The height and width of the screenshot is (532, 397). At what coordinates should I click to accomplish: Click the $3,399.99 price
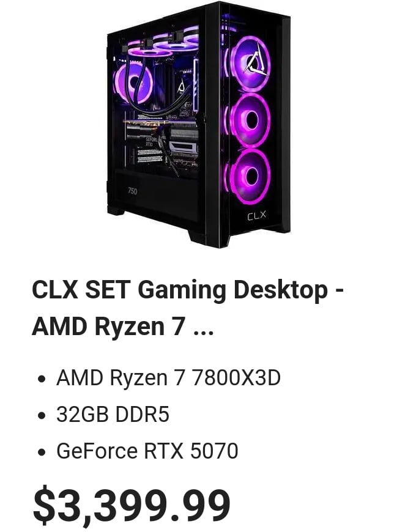(x=132, y=504)
